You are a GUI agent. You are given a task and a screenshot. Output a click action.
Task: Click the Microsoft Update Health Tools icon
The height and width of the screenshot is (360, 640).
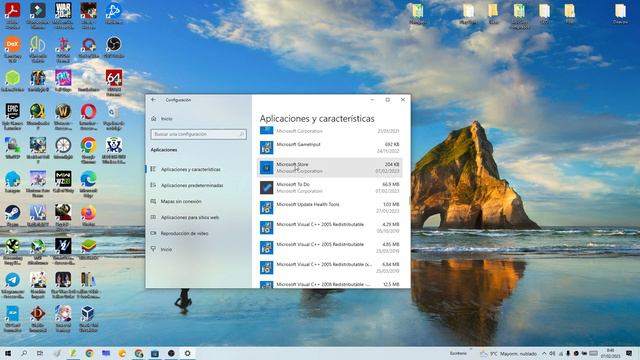tap(267, 207)
